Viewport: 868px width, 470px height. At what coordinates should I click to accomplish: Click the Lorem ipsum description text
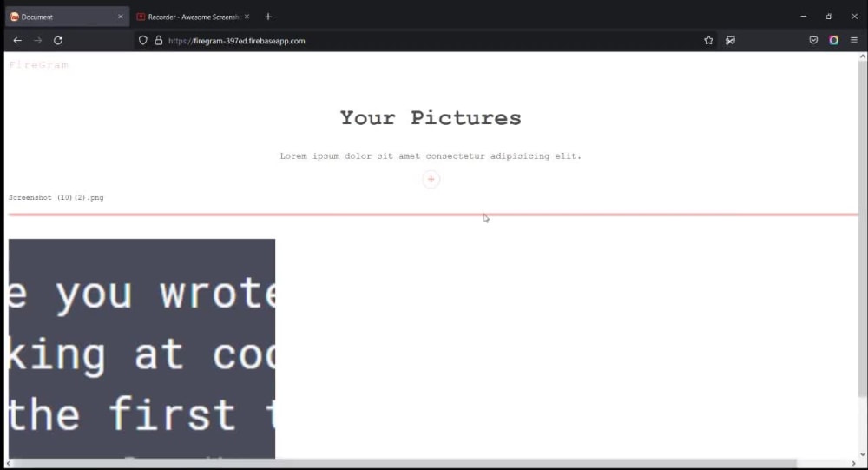click(x=431, y=156)
